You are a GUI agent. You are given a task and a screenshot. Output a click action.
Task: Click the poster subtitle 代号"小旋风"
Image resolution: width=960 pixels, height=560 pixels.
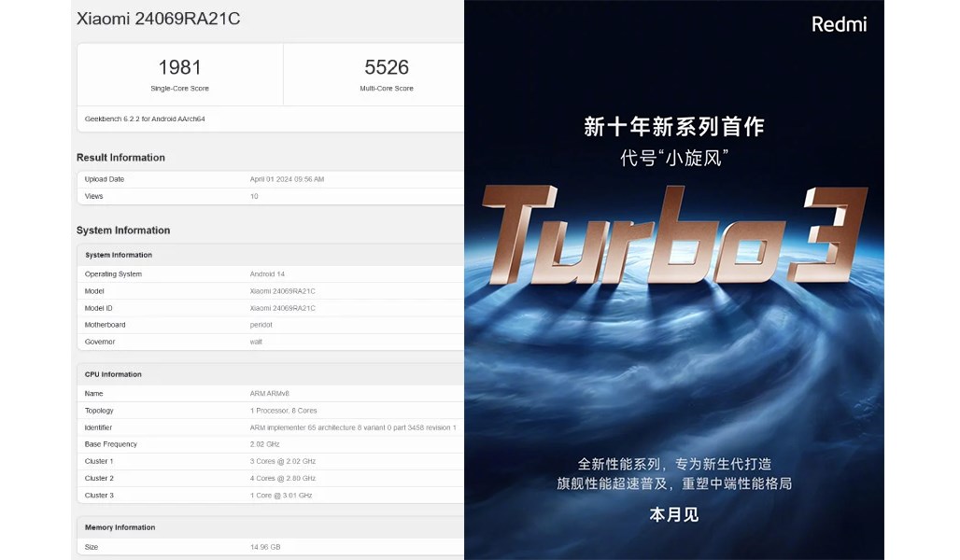(674, 158)
